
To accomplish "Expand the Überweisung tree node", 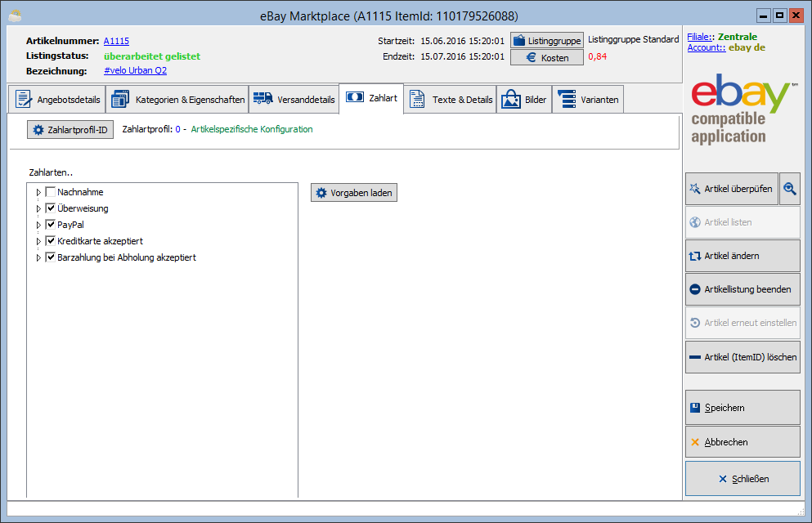I will pyautogui.click(x=38, y=208).
